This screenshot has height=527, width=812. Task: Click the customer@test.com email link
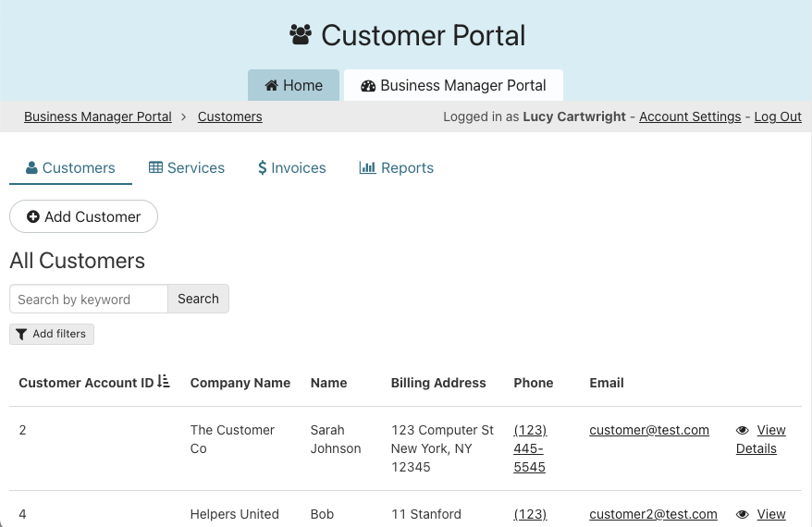coord(649,430)
